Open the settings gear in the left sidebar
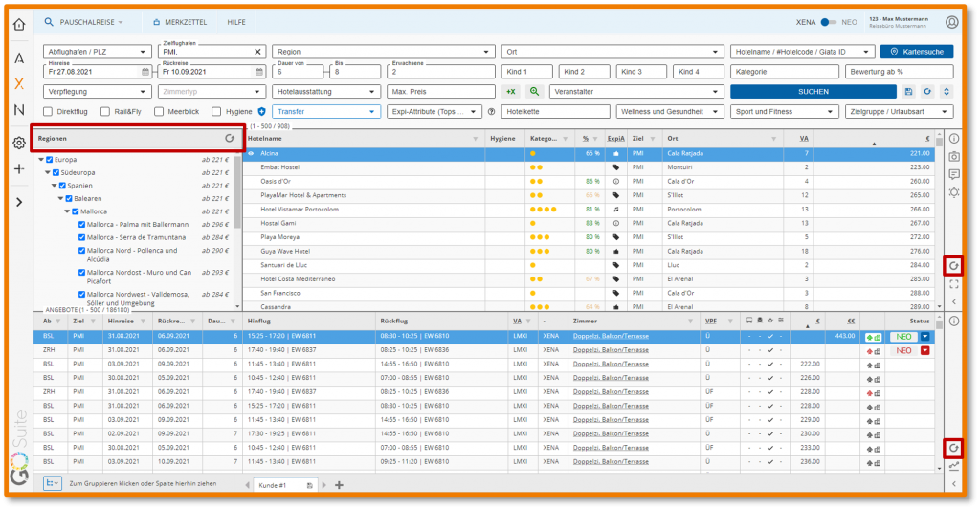980x510 pixels. tap(18, 143)
